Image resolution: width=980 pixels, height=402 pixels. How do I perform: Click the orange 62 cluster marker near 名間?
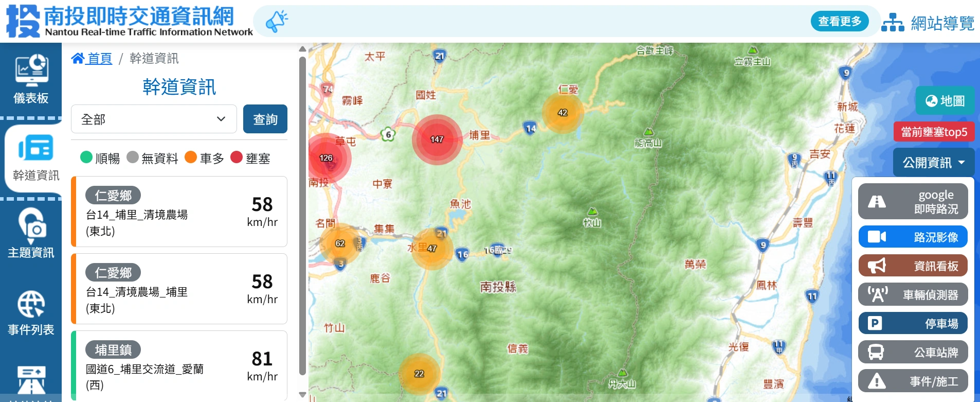coord(340,243)
